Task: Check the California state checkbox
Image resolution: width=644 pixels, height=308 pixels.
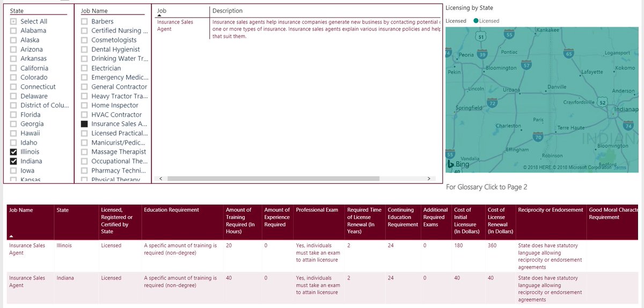Action: (x=13, y=68)
